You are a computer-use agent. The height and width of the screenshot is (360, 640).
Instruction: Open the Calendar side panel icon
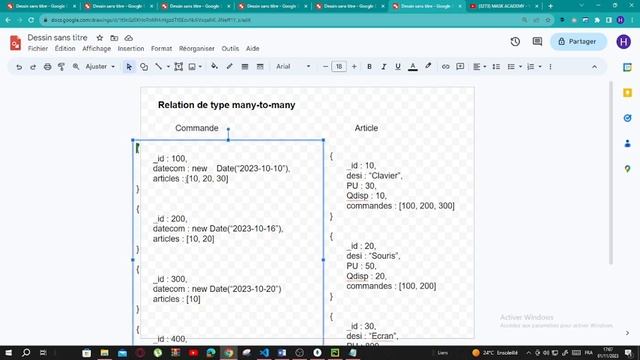(628, 67)
